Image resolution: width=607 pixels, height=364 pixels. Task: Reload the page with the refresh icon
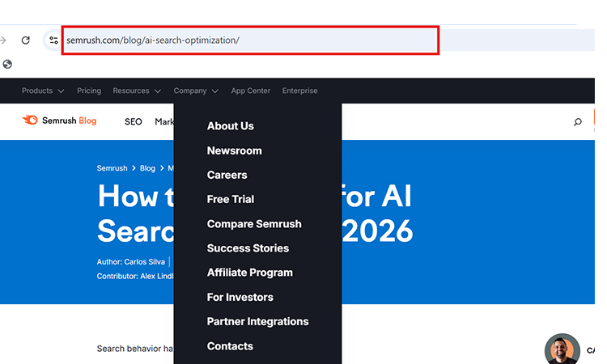pos(26,40)
